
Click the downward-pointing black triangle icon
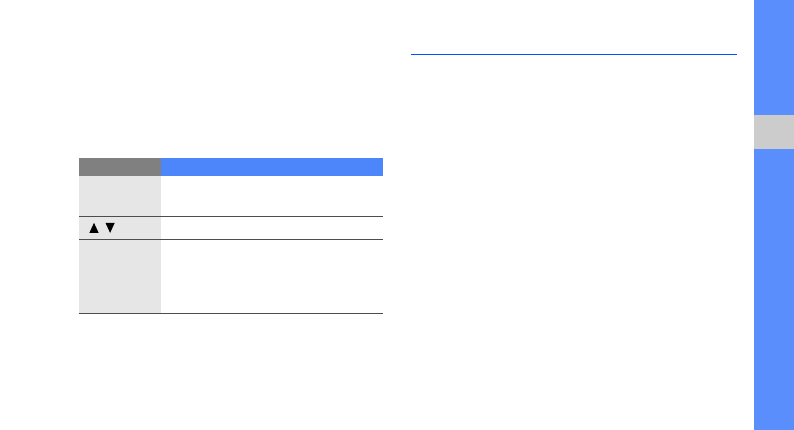point(110,228)
